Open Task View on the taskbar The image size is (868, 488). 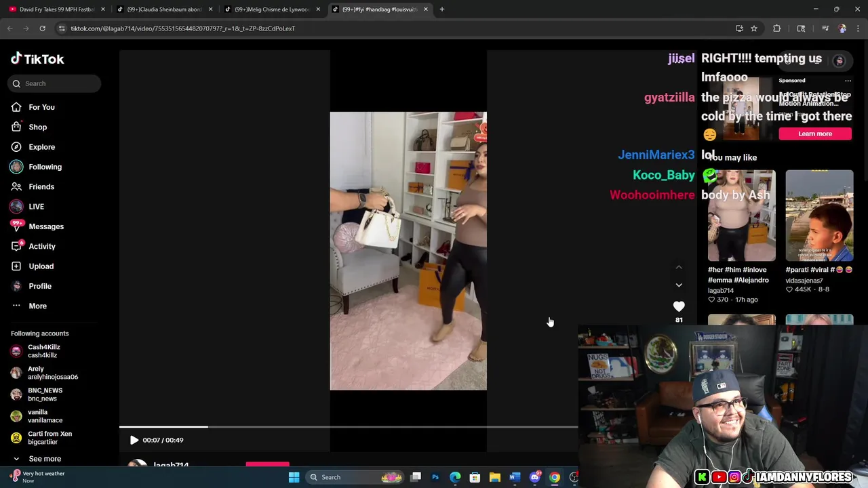point(416,477)
